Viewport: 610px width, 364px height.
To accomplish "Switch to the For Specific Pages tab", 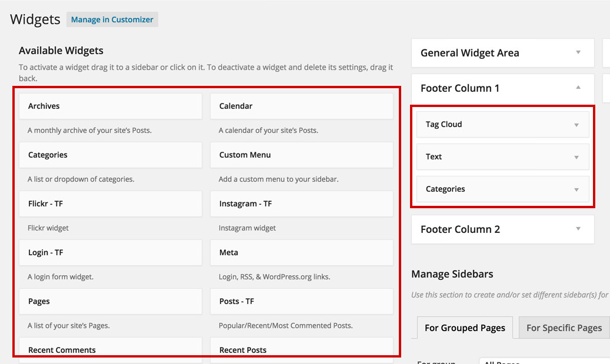I will (x=564, y=328).
